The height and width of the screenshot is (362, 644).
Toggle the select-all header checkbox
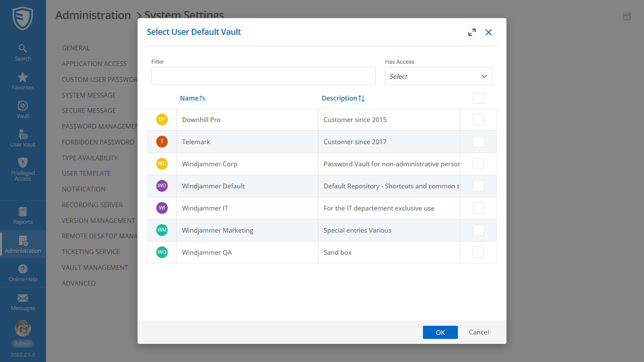(478, 98)
